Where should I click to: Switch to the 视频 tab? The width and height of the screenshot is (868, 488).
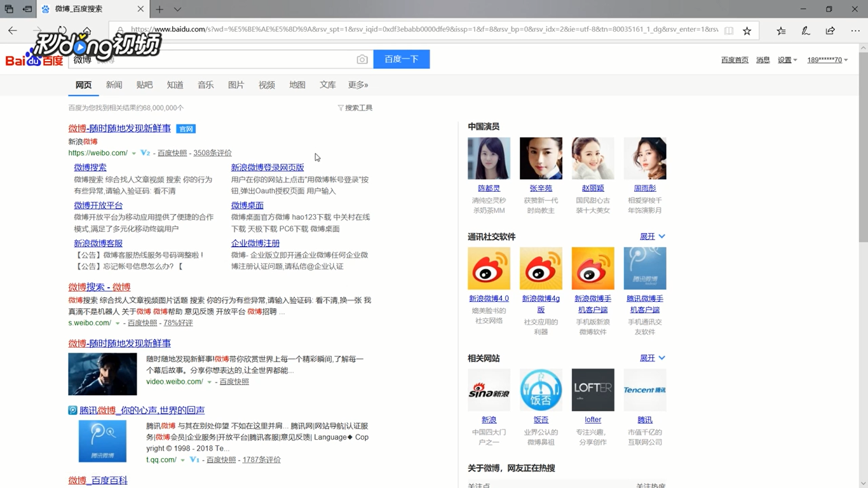tap(266, 85)
